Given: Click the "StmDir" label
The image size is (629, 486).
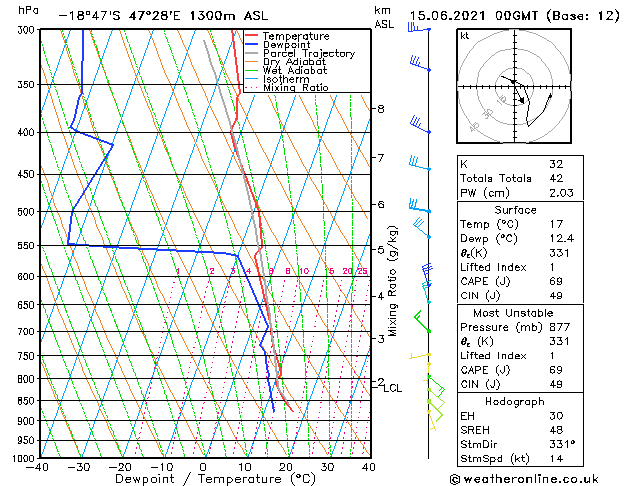Looking at the screenshot, I should (x=479, y=444).
